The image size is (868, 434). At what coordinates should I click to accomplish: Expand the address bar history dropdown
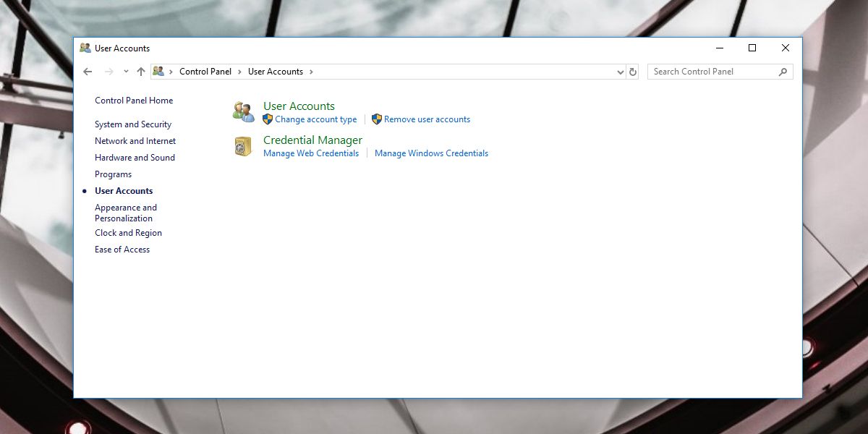point(620,72)
